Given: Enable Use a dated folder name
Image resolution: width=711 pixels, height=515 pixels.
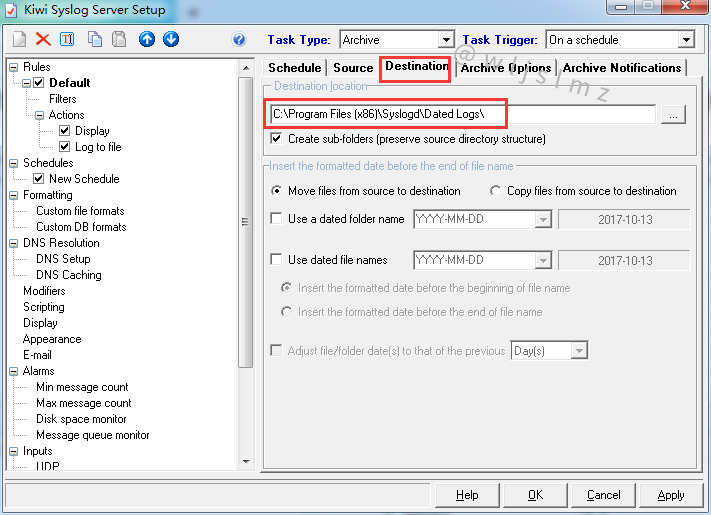Looking at the screenshot, I should coord(276,219).
